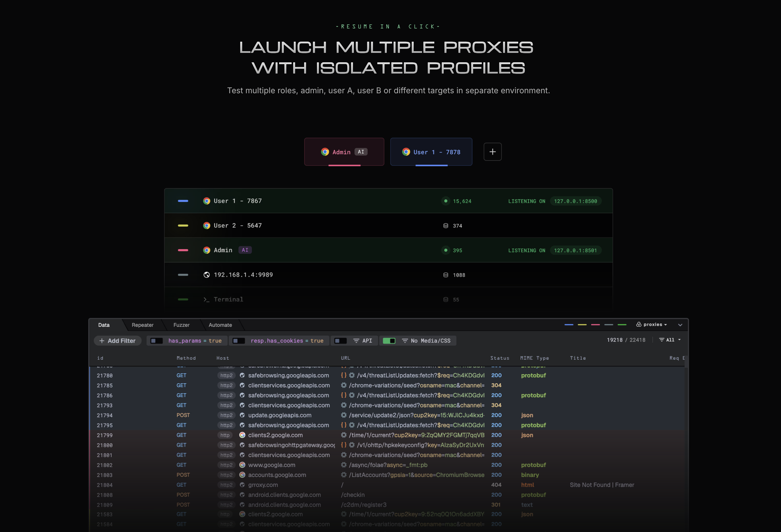
Task: Disable the No Media/CSS filter toggle
Action: click(x=389, y=341)
